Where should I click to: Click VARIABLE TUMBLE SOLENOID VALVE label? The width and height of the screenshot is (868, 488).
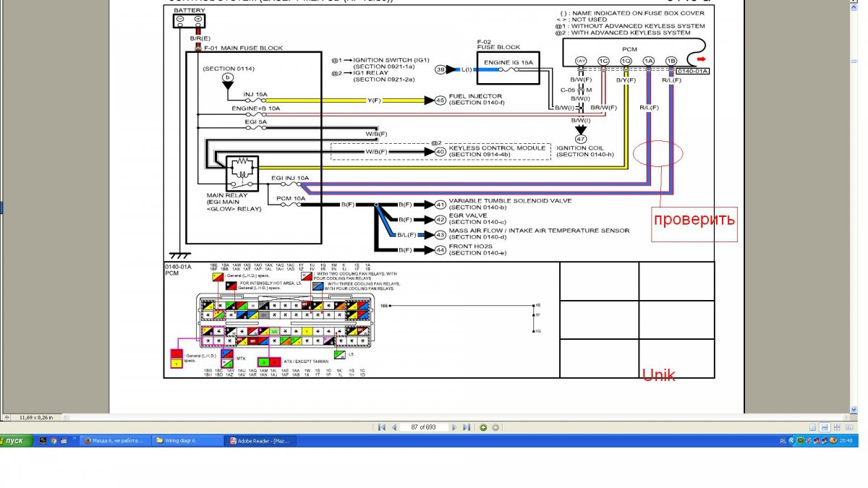pos(510,200)
